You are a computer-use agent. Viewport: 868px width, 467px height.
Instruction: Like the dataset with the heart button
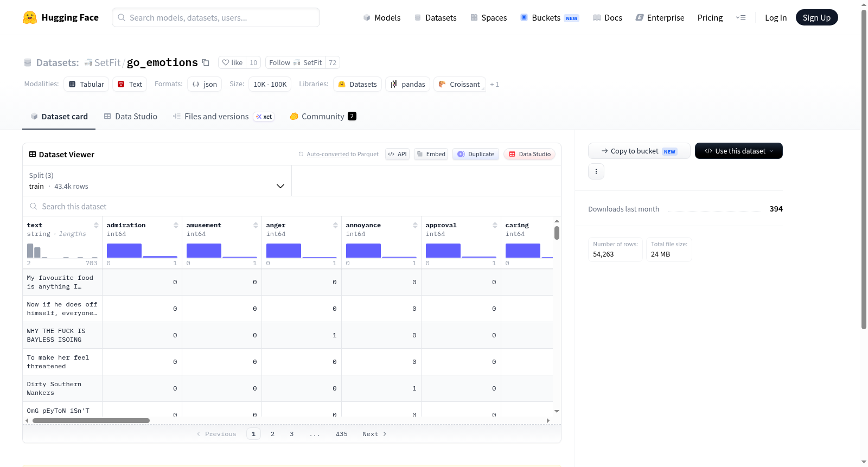click(x=232, y=62)
